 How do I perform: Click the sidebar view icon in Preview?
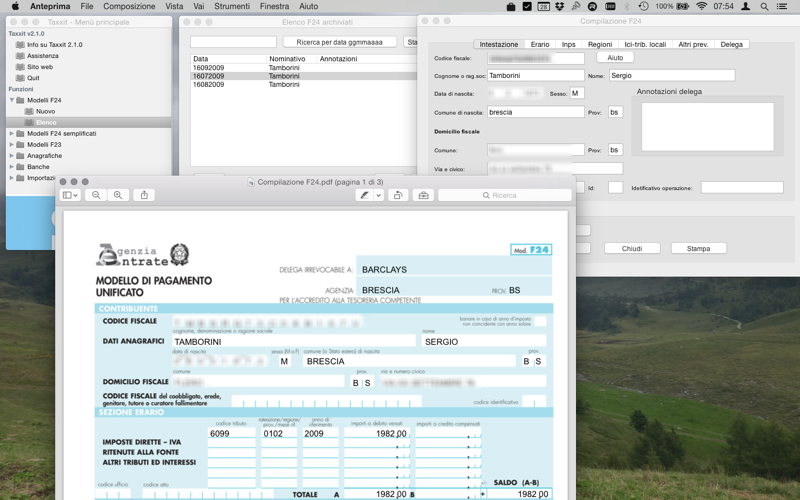point(70,195)
